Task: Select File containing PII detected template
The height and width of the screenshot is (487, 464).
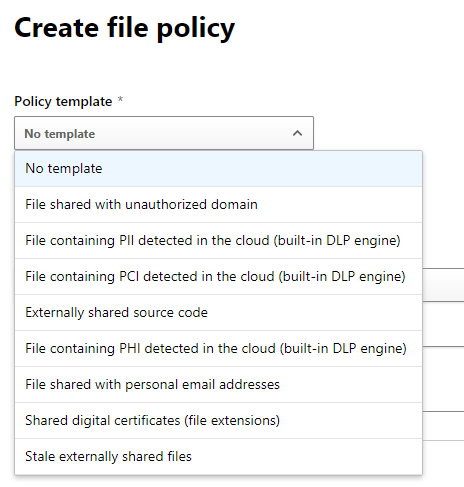Action: click(x=218, y=241)
